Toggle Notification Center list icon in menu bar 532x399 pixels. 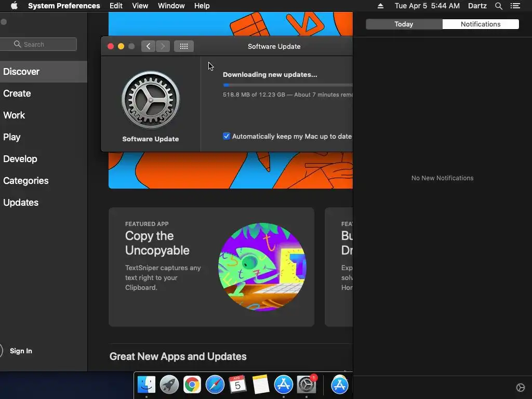point(515,6)
